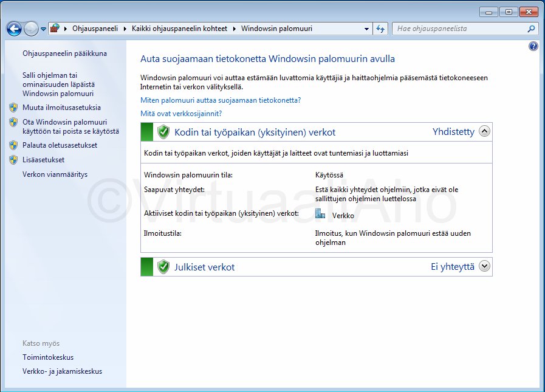This screenshot has width=545, height=392.
Task: Open Verkko- ja jakamiskeskus link
Action: pos(62,371)
